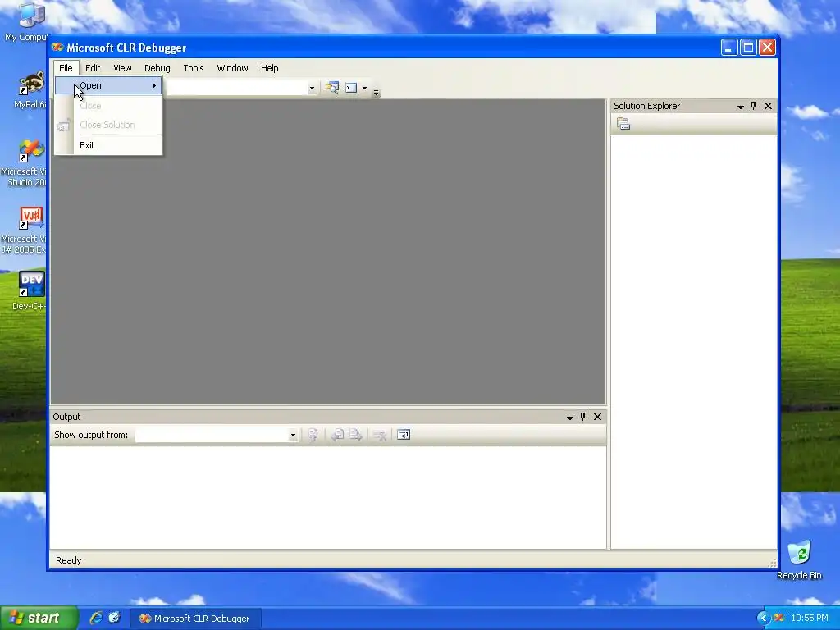
Task: Expand the Show output from dropdown
Action: click(x=293, y=435)
